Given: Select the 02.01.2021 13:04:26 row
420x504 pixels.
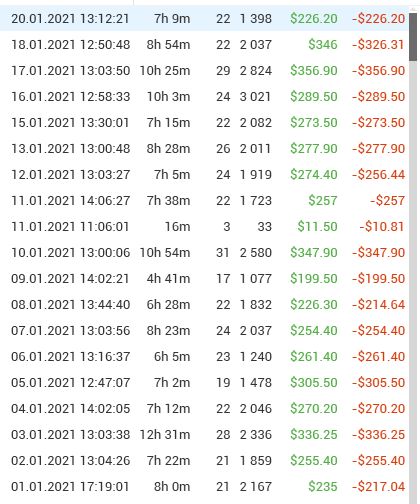Looking at the screenshot, I should click(204, 461).
